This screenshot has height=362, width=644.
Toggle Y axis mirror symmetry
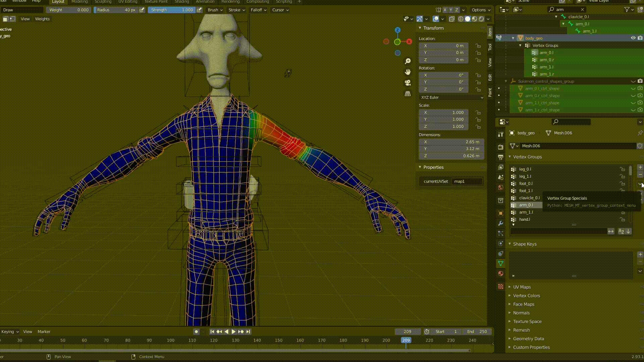pyautogui.click(x=451, y=10)
